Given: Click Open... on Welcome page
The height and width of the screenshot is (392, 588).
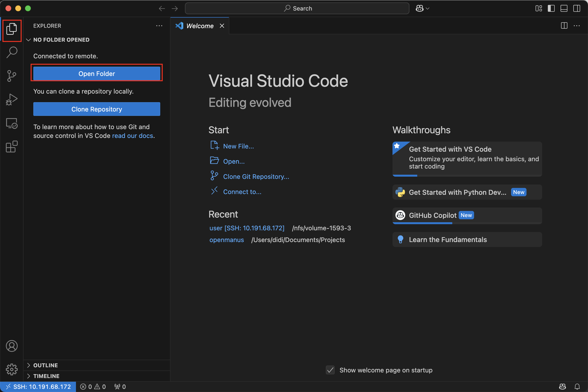Looking at the screenshot, I should (234, 161).
